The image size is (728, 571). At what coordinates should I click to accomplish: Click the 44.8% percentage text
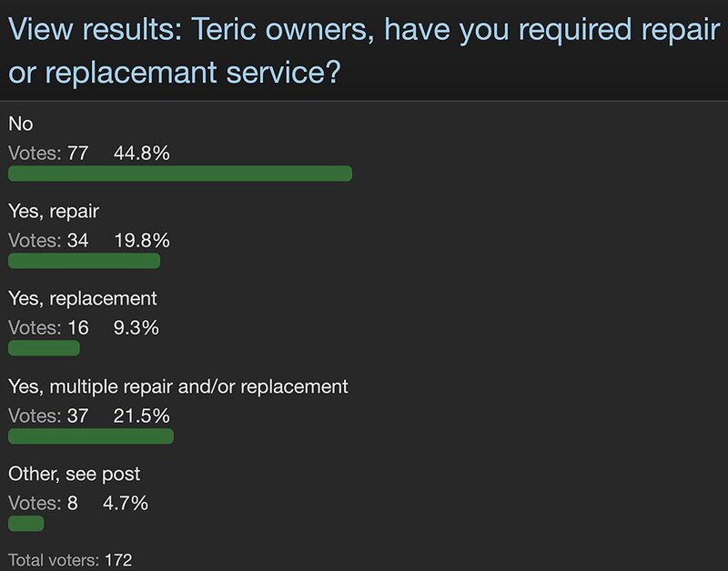[x=142, y=154]
